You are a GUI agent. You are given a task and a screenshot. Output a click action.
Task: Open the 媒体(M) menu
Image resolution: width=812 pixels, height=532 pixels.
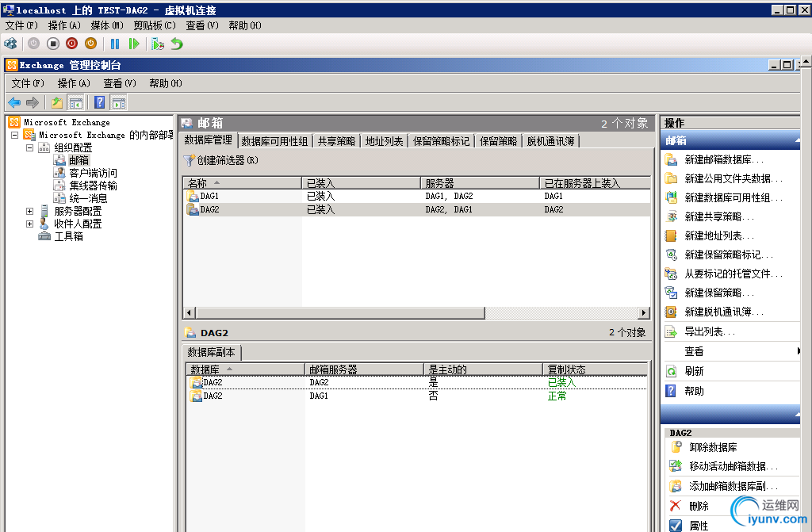(x=107, y=25)
